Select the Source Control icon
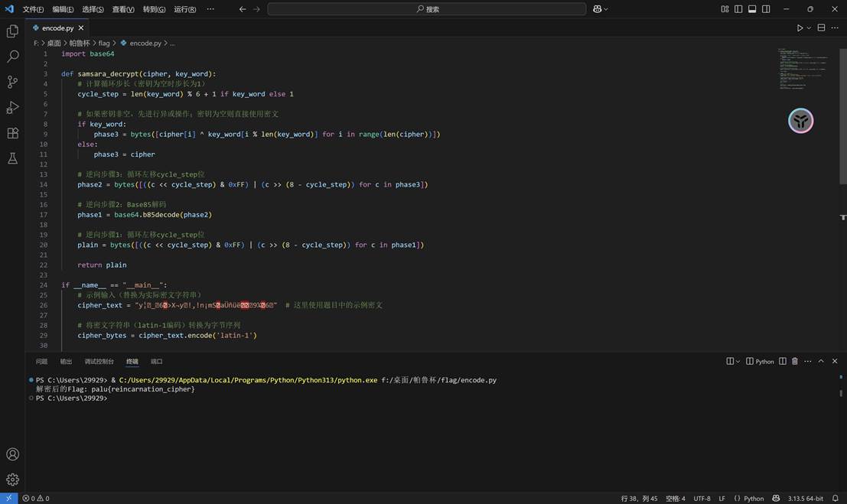The width and height of the screenshot is (847, 504). click(x=11, y=81)
